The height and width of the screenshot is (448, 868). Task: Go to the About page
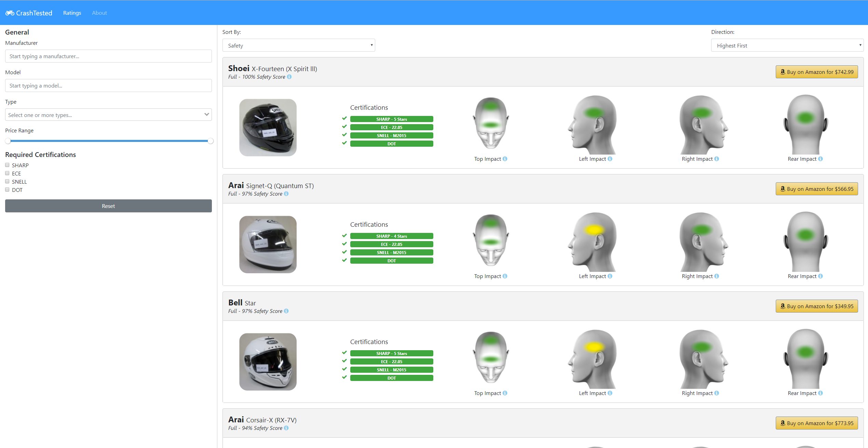(x=99, y=13)
